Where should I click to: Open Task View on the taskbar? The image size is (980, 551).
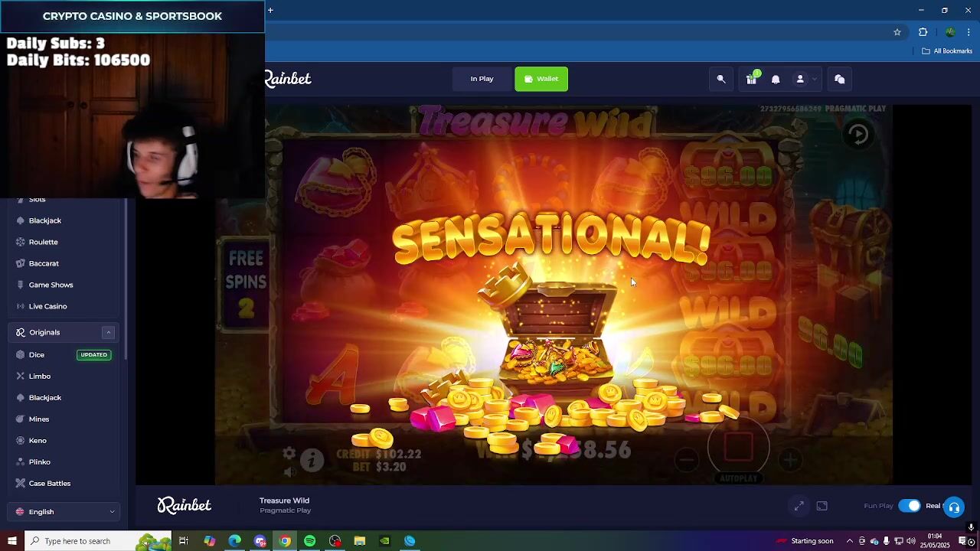pyautogui.click(x=184, y=541)
